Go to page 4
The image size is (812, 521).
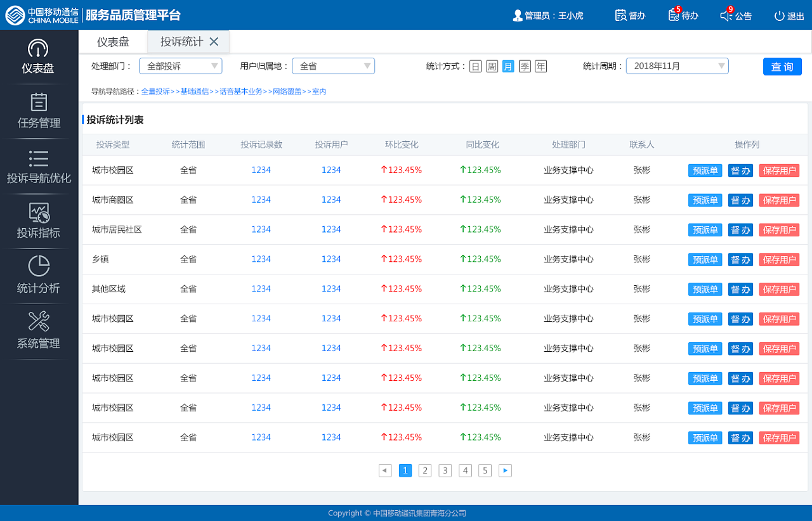click(x=466, y=470)
